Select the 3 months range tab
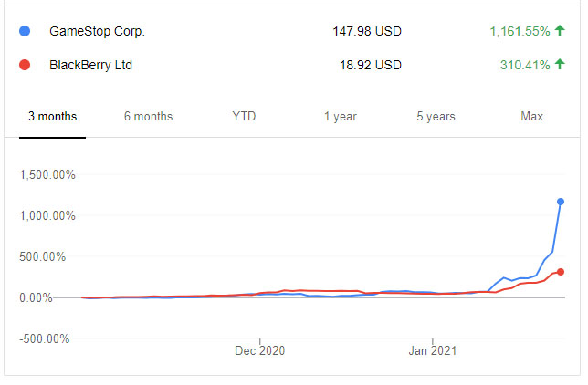The image size is (588, 385). coord(53,116)
